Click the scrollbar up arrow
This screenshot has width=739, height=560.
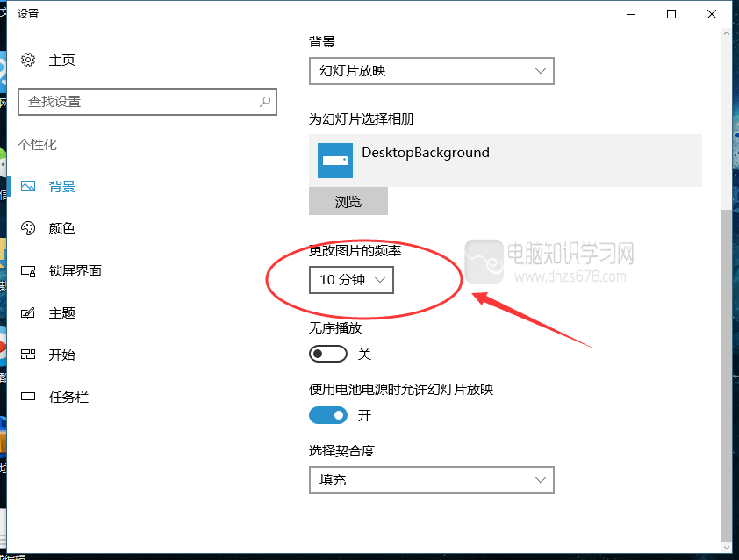click(726, 33)
